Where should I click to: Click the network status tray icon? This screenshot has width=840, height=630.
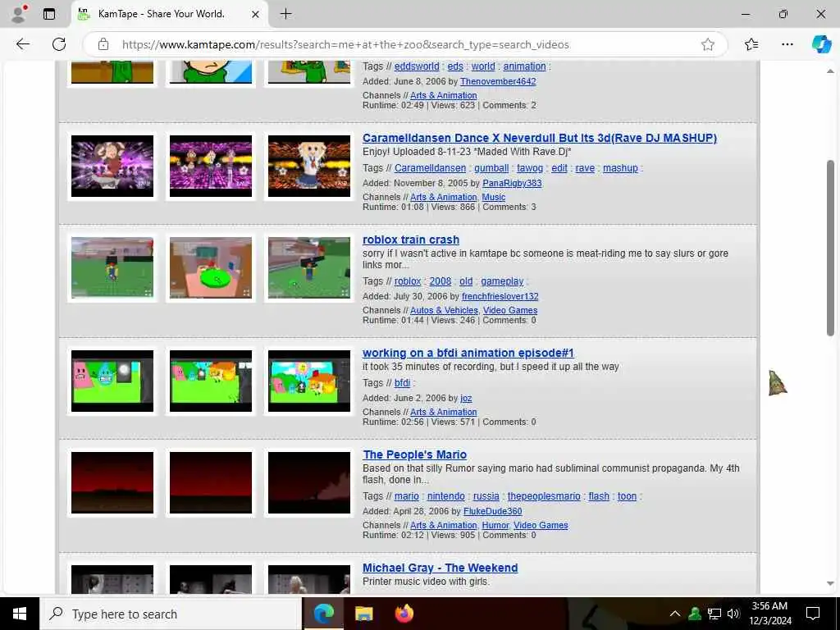(714, 614)
